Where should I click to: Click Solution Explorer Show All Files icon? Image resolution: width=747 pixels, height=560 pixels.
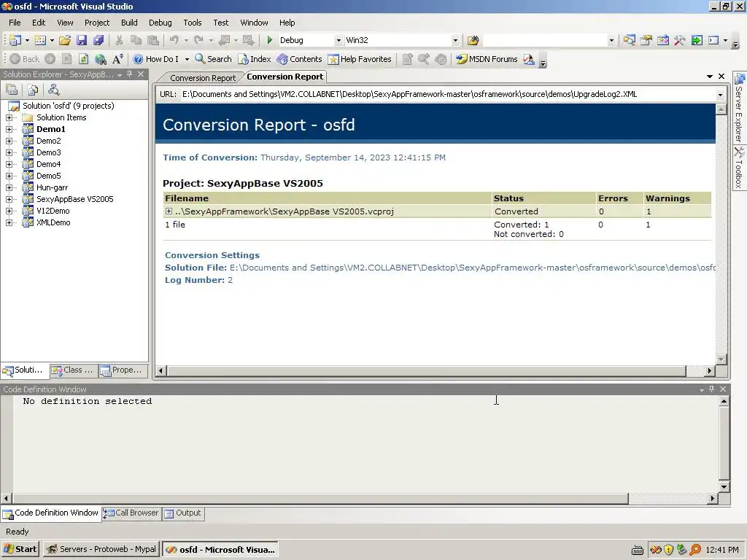[32, 90]
